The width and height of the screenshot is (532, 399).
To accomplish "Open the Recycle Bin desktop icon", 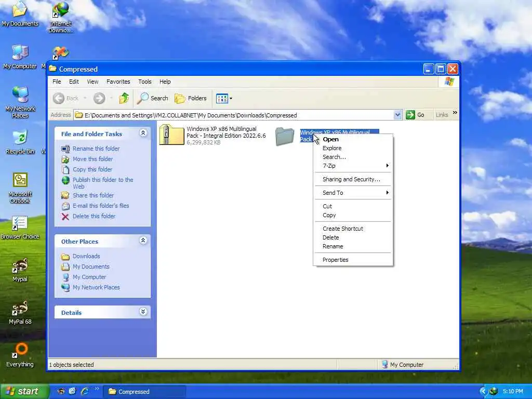I will click(20, 142).
